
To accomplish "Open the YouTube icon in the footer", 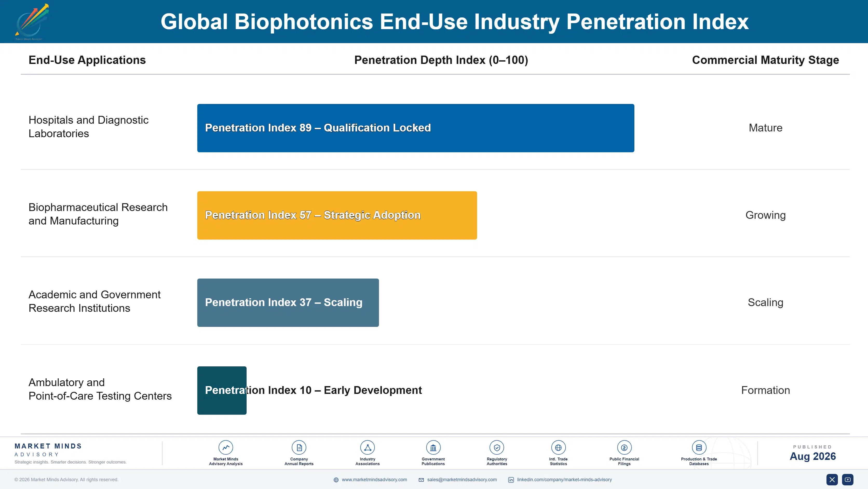I will [848, 480].
